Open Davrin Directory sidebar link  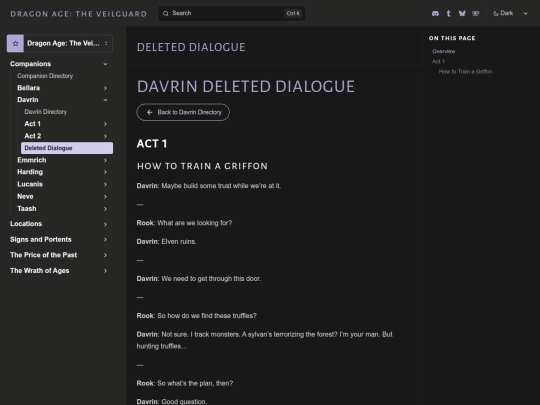pos(45,112)
